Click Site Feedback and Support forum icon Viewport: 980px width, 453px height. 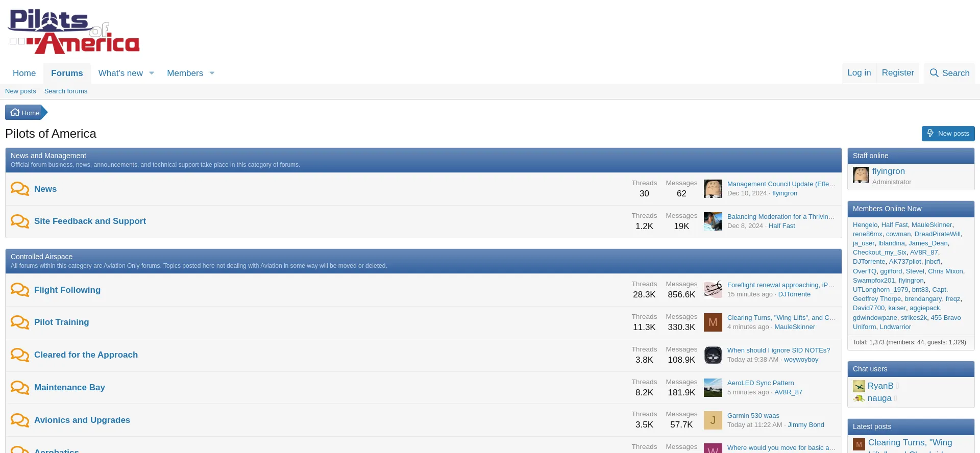(x=20, y=221)
